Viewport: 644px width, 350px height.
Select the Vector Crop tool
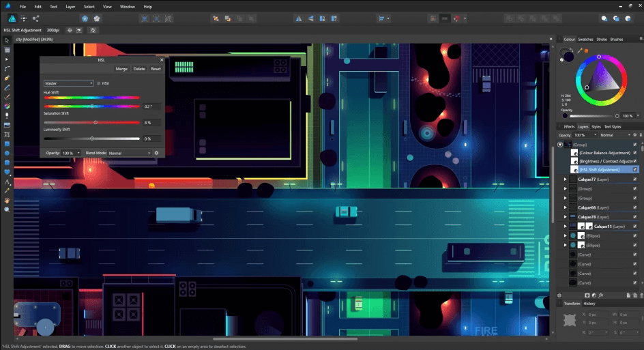tap(7, 134)
